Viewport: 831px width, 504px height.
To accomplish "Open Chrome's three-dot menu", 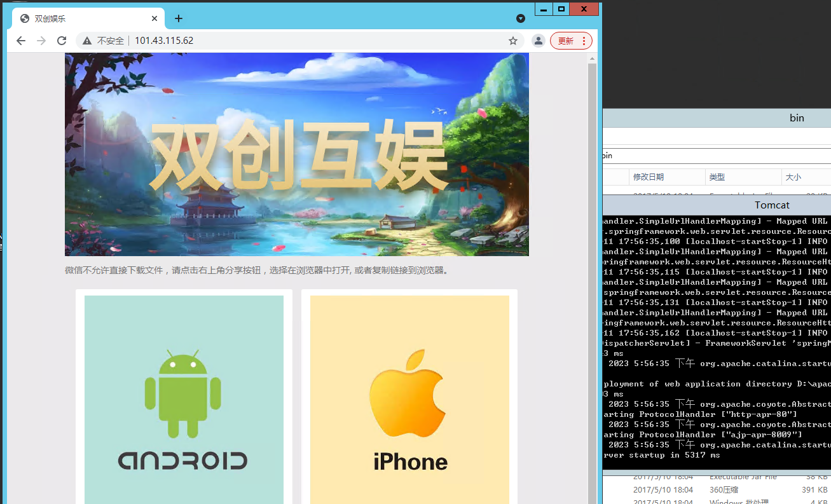I will click(584, 41).
